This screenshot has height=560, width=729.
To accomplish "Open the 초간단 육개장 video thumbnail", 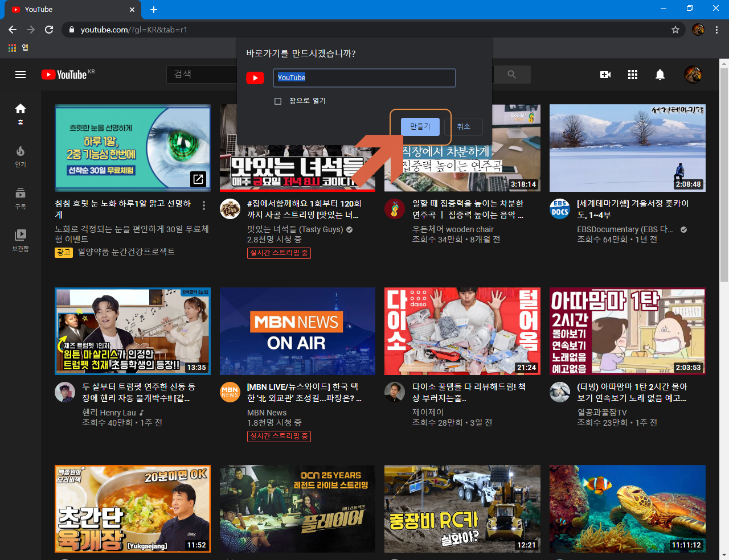I will (133, 509).
